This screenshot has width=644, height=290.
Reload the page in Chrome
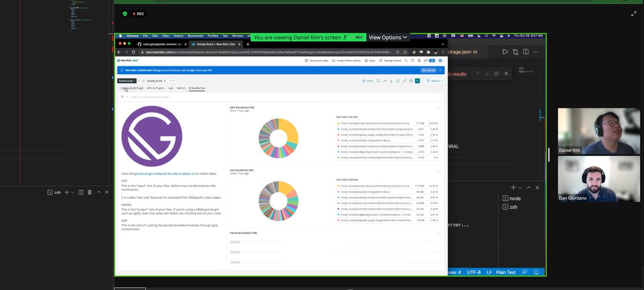[134, 53]
